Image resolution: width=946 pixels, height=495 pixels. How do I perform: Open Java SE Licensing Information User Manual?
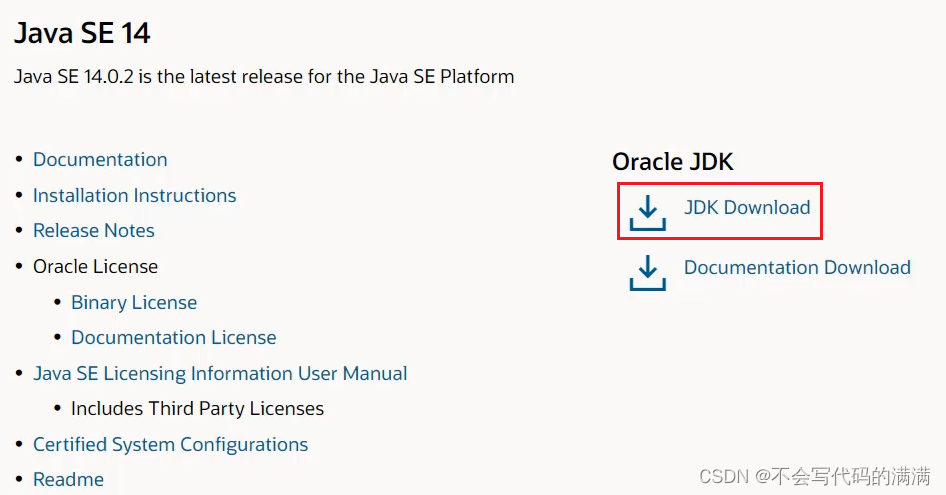(x=220, y=374)
